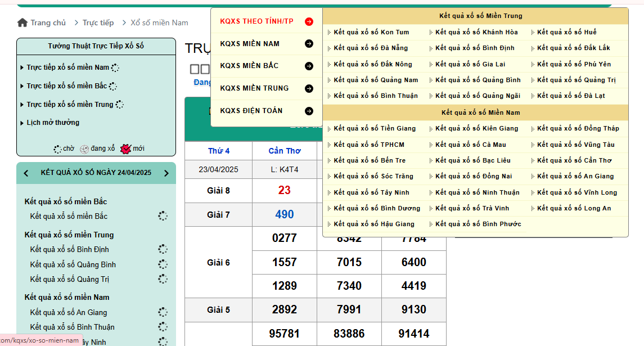Open the KQXS MIỀN TRUNG menu item
The width and height of the screenshot is (644, 346).
254,88
